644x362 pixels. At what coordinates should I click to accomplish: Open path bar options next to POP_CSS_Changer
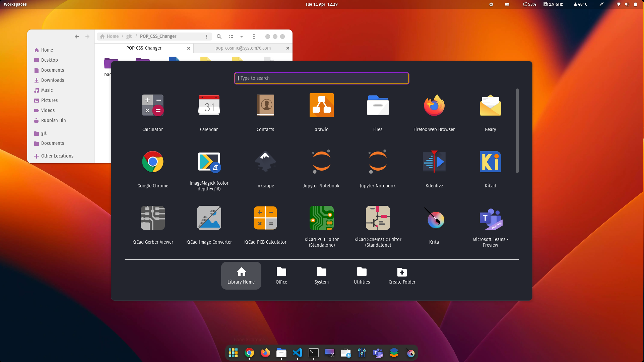206,37
